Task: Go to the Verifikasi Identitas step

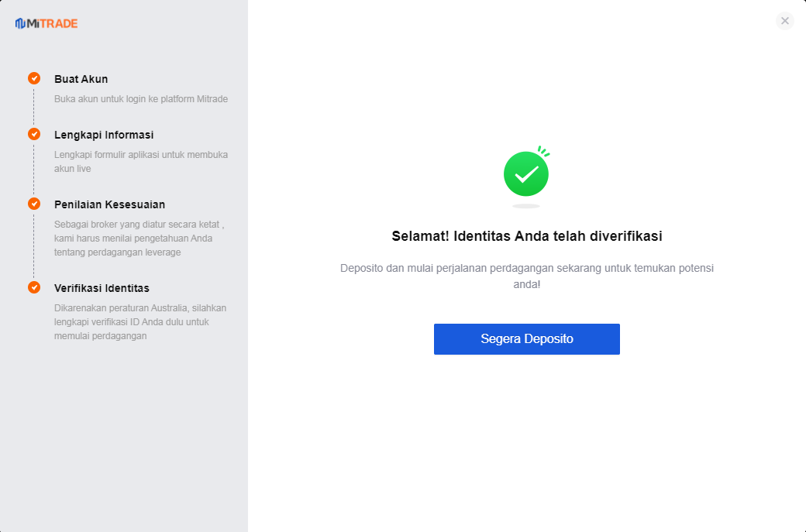Action: [x=102, y=288]
